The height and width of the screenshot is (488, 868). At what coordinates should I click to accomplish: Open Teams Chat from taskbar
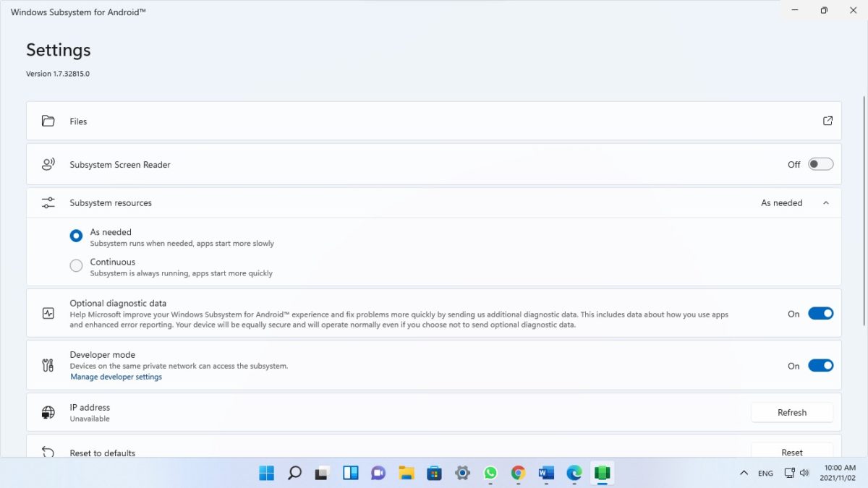[378, 473]
